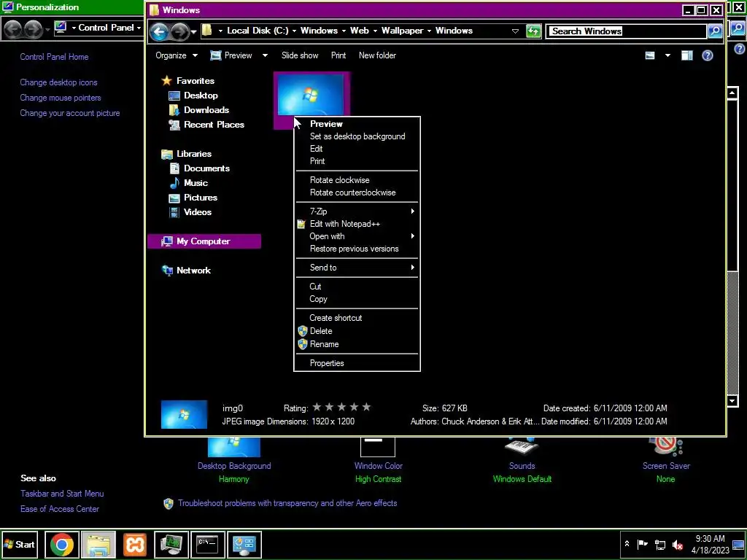
Task: Choose Set as desktop background
Action: [x=357, y=136]
